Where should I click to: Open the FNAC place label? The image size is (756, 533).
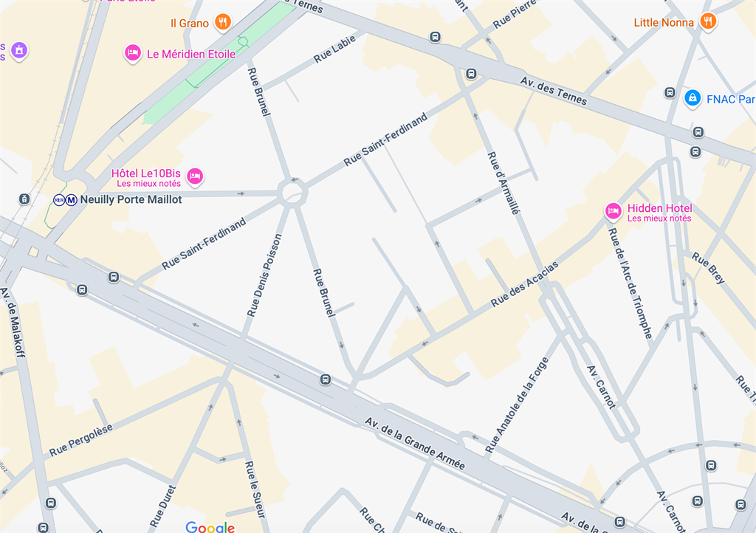(x=730, y=99)
